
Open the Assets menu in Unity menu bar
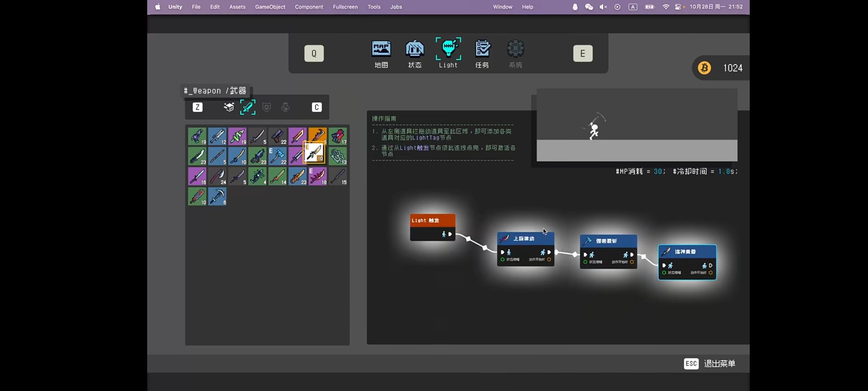(x=237, y=7)
